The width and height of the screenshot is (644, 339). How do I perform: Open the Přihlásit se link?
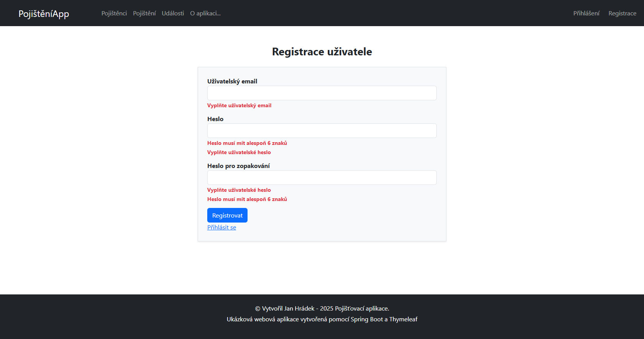[221, 227]
